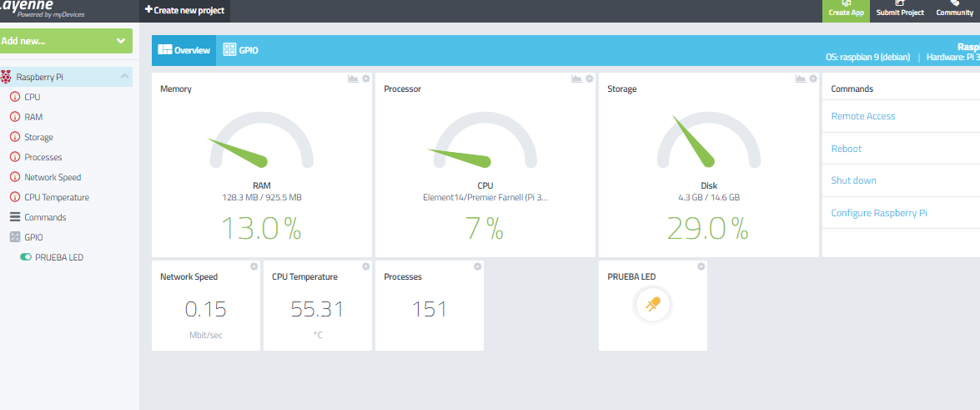Open gear icon on PRUEBA LED widget

point(701,266)
